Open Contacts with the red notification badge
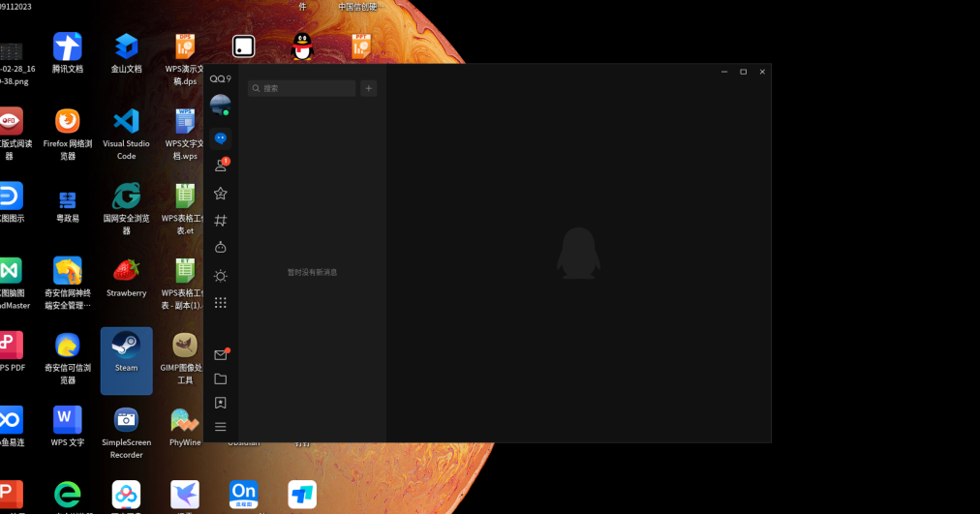Screen dimensions: 980x514 (221, 166)
